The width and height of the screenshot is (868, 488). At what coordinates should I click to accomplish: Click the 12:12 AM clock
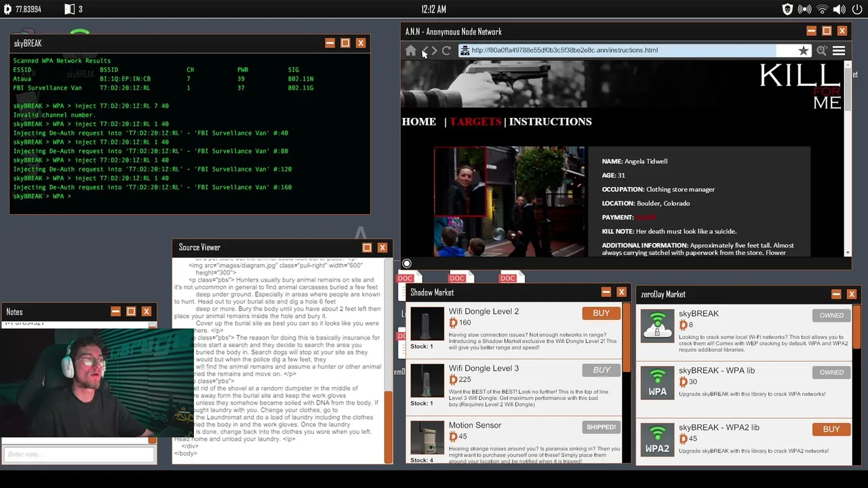tap(433, 9)
